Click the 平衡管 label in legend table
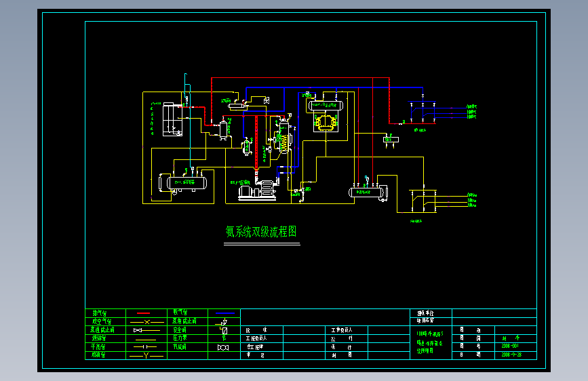 point(98,347)
